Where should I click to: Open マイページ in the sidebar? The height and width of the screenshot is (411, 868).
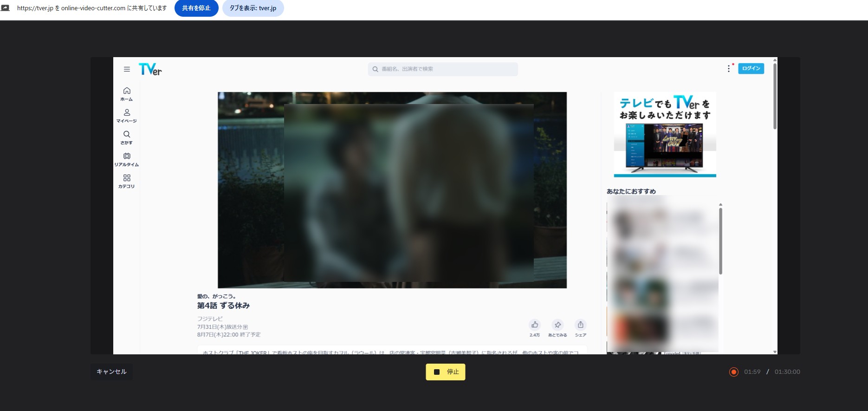(x=127, y=116)
